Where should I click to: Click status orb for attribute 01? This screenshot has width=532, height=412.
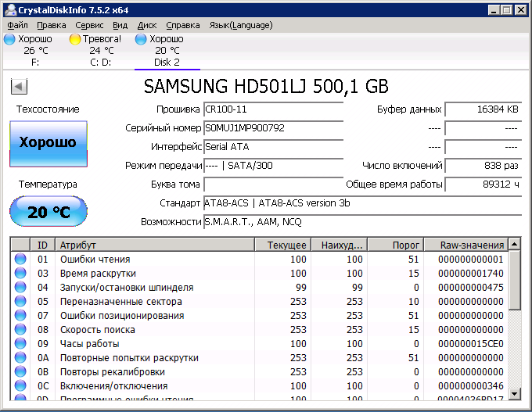pyautogui.click(x=20, y=259)
